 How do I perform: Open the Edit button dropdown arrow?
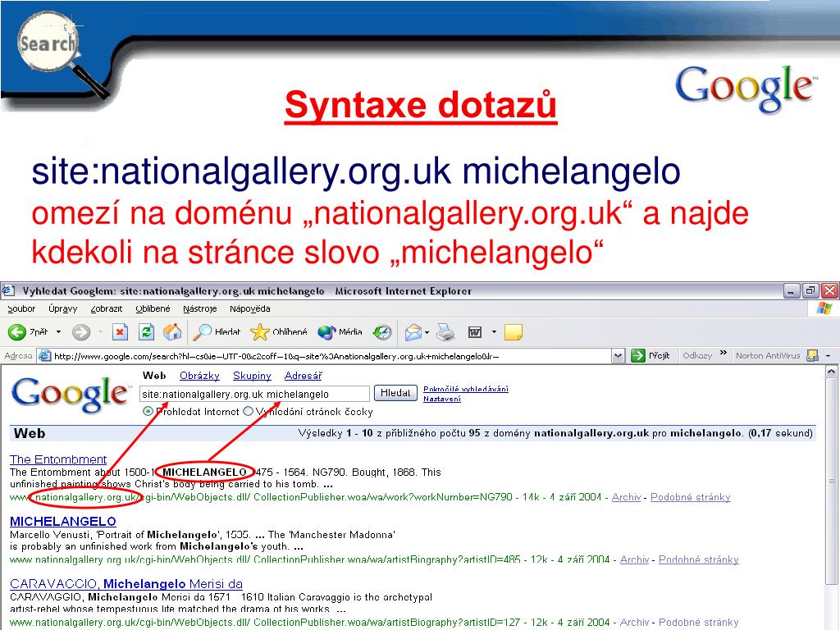point(494,333)
